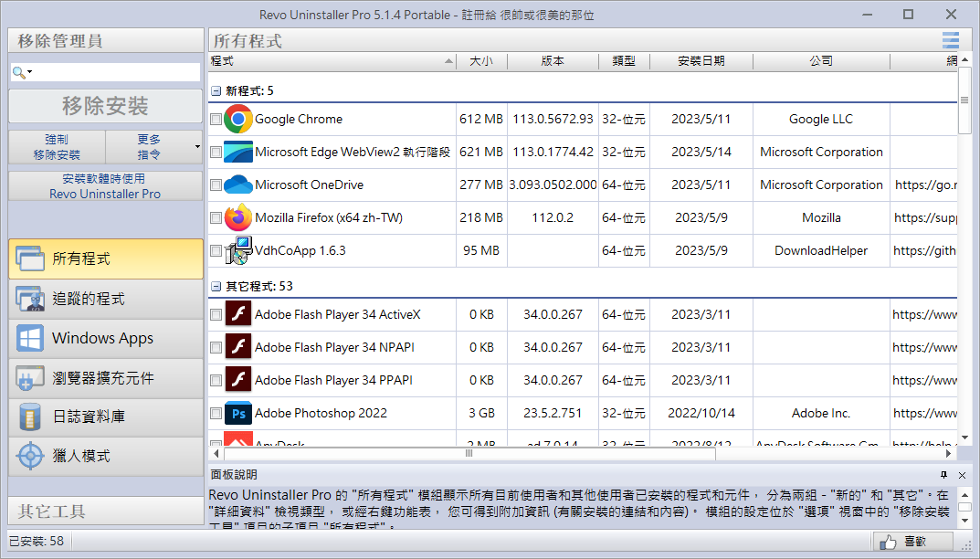This screenshot has height=559, width=980.
Task: Click the horizontal scrollbar thumb of program list
Action: (469, 453)
